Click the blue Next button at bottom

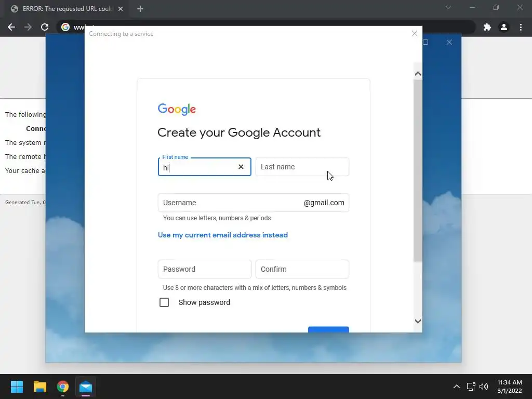point(328,329)
